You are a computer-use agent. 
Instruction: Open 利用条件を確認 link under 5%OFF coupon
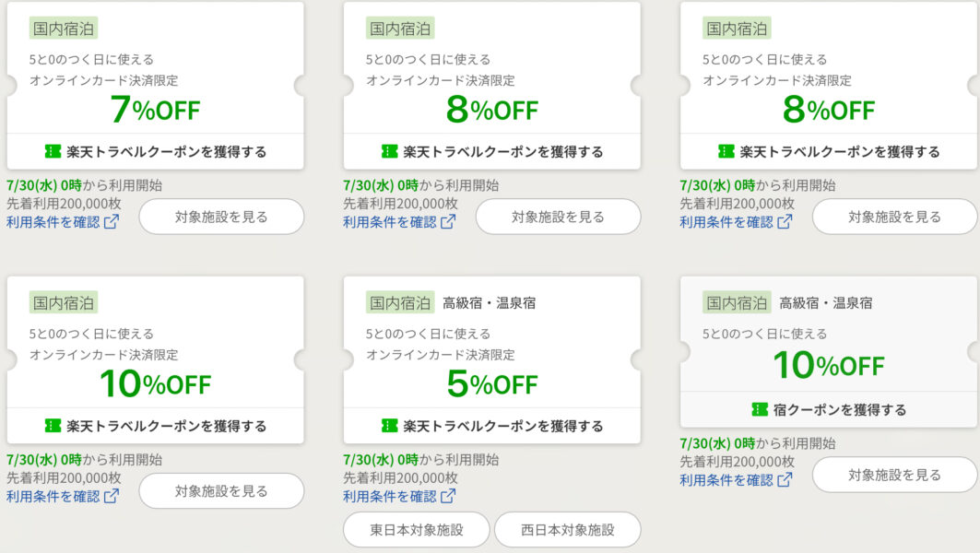[x=389, y=497]
